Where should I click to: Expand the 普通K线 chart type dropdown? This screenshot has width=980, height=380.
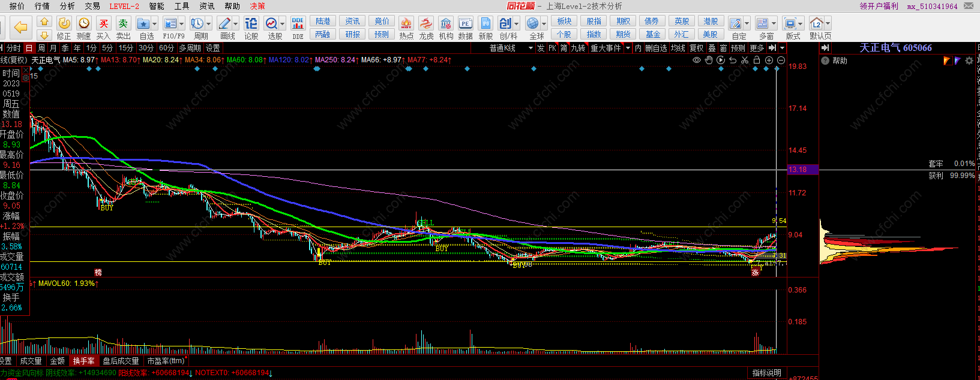(x=531, y=48)
